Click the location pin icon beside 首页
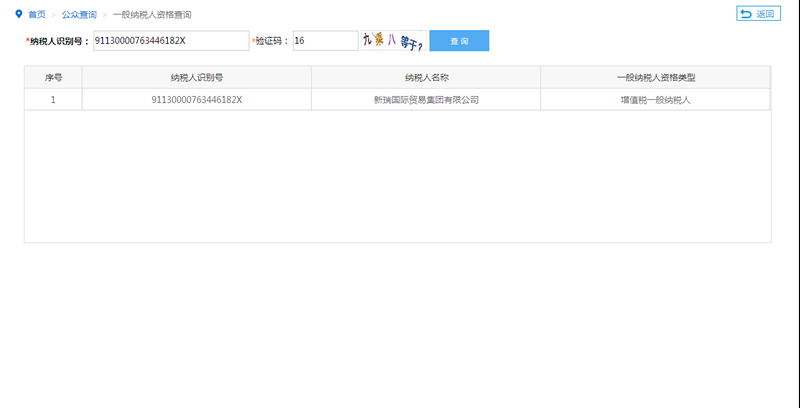The height and width of the screenshot is (408, 800). (x=18, y=15)
